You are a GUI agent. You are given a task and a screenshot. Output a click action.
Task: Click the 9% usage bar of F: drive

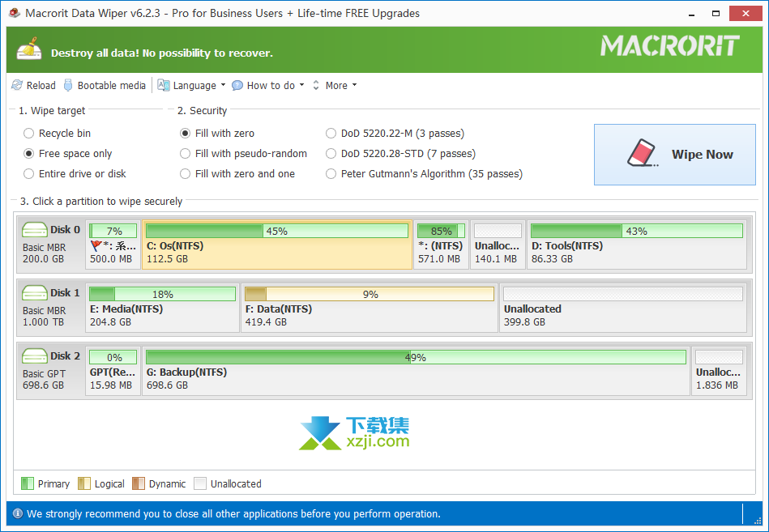(370, 294)
